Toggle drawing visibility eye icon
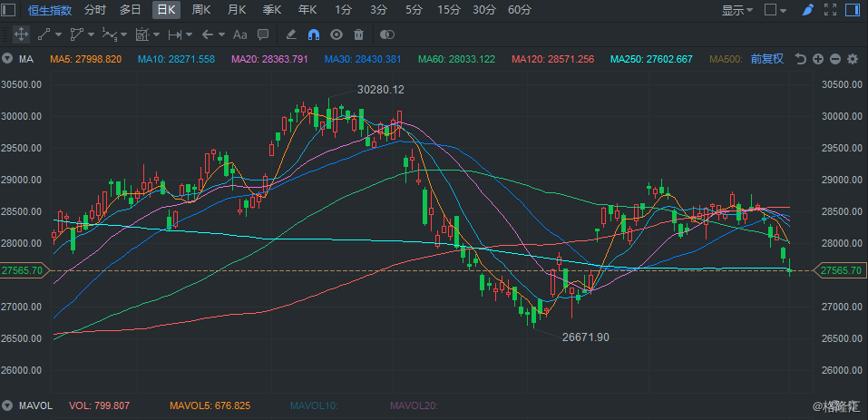Screen dimensions: 868x420 pos(336,34)
